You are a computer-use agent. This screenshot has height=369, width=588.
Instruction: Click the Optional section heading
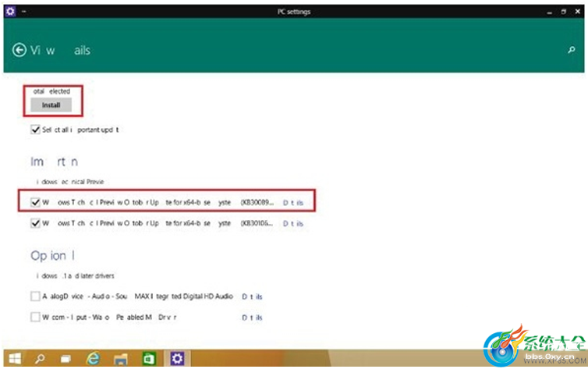52,256
